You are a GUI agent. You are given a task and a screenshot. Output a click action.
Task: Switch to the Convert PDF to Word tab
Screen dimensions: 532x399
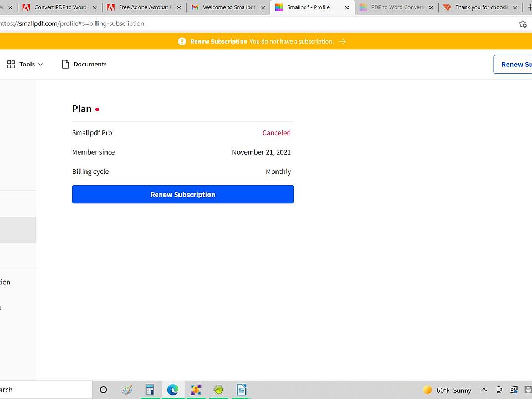tap(60, 7)
